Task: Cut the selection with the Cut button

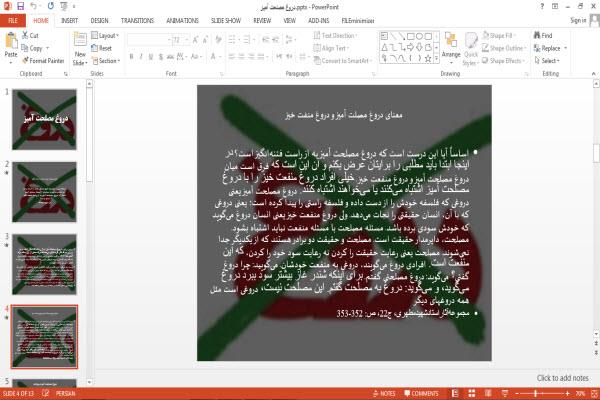Action: 30,35
